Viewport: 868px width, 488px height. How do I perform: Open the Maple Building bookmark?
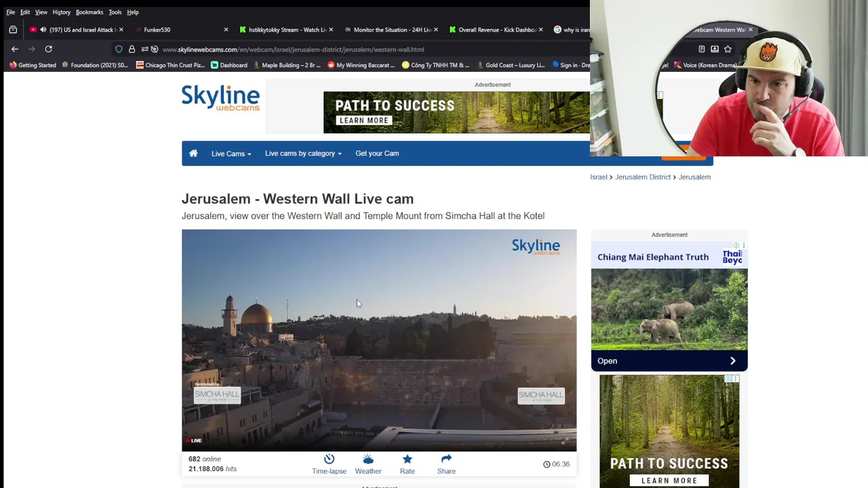pyautogui.click(x=286, y=65)
